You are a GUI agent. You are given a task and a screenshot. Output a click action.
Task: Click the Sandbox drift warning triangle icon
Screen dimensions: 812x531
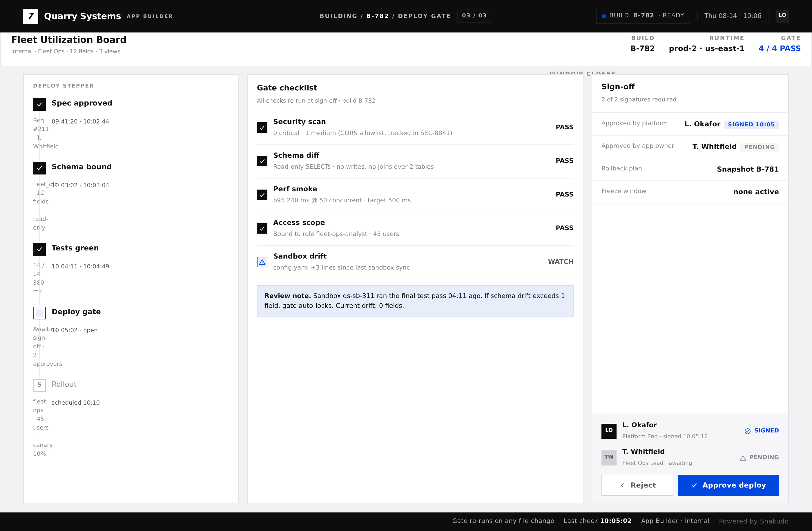click(262, 262)
